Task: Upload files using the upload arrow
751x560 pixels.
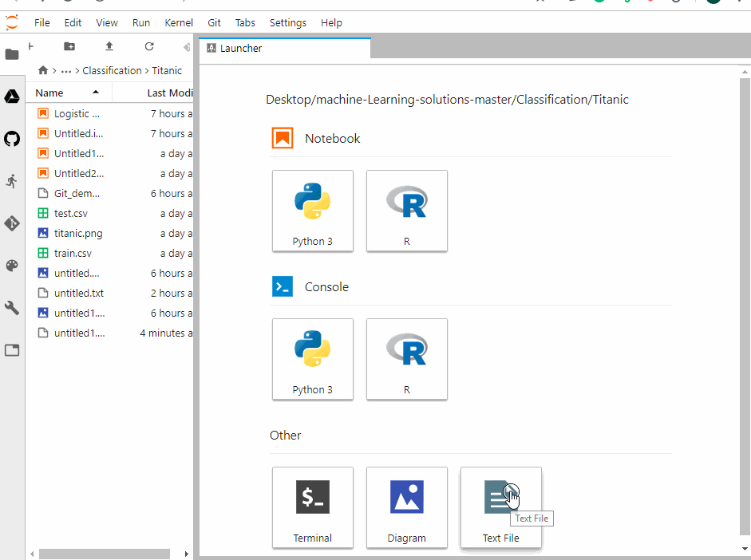Action: coord(109,46)
